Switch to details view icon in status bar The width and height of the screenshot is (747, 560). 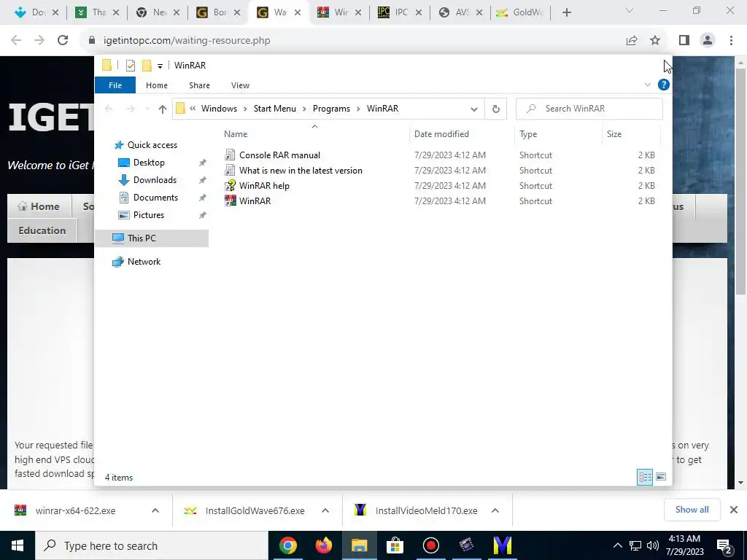coord(645,477)
